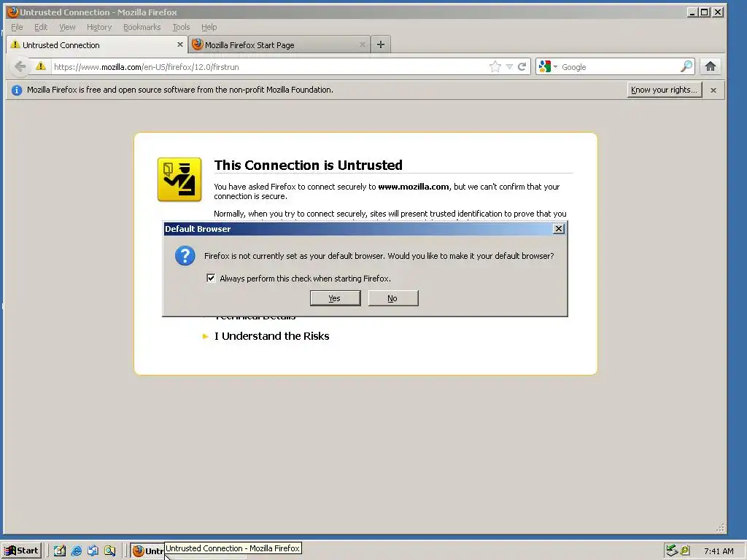Screen dimensions: 747x560
Task: Click the magnifying glass search icon
Action: click(x=686, y=66)
